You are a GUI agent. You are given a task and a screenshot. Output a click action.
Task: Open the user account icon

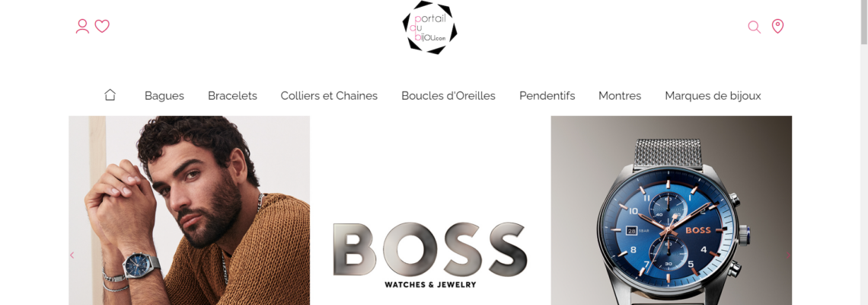point(82,27)
